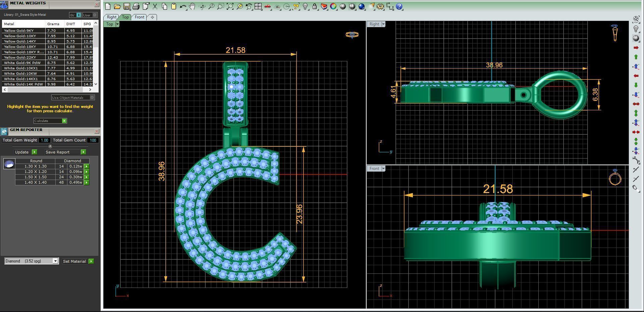Screen dimensions: 644x312
Task: Click the Total Gem Count value field
Action: [93, 140]
